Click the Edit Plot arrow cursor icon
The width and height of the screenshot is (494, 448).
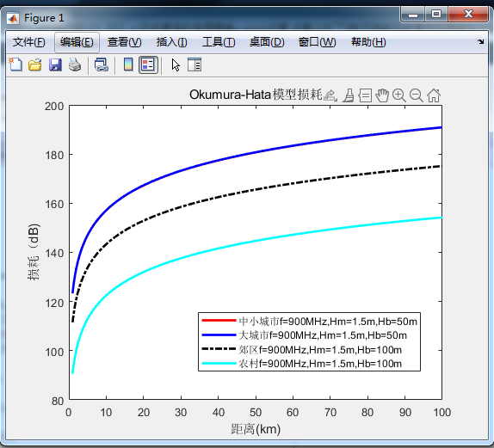point(176,64)
